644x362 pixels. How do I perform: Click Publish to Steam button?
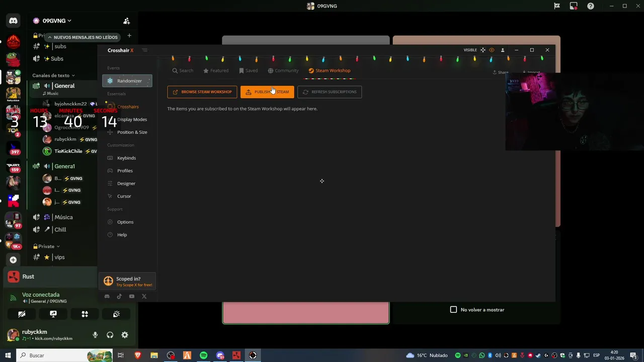click(267, 92)
